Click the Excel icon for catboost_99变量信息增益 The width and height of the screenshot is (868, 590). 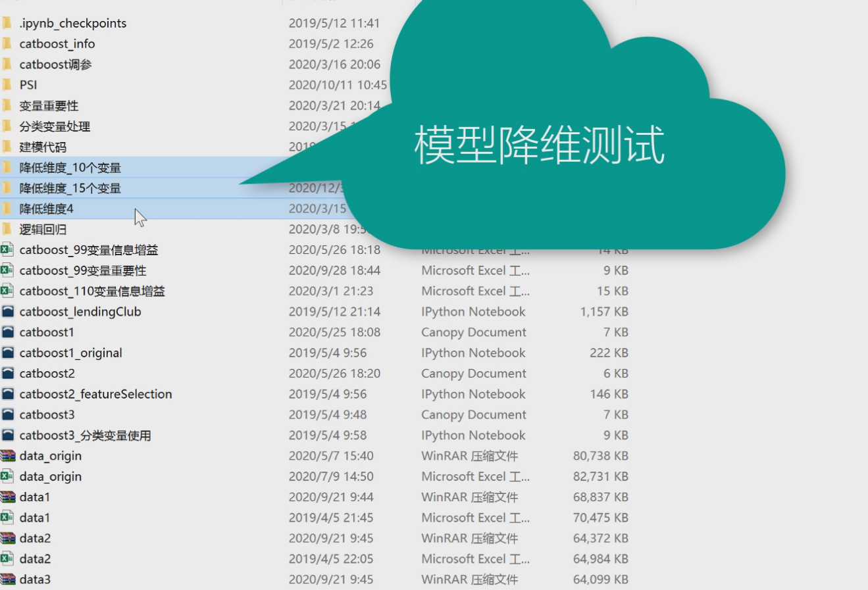pyautogui.click(x=10, y=249)
